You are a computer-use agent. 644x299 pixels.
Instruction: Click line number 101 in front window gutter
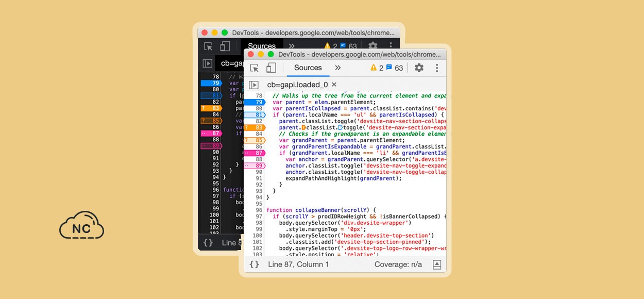(x=258, y=242)
